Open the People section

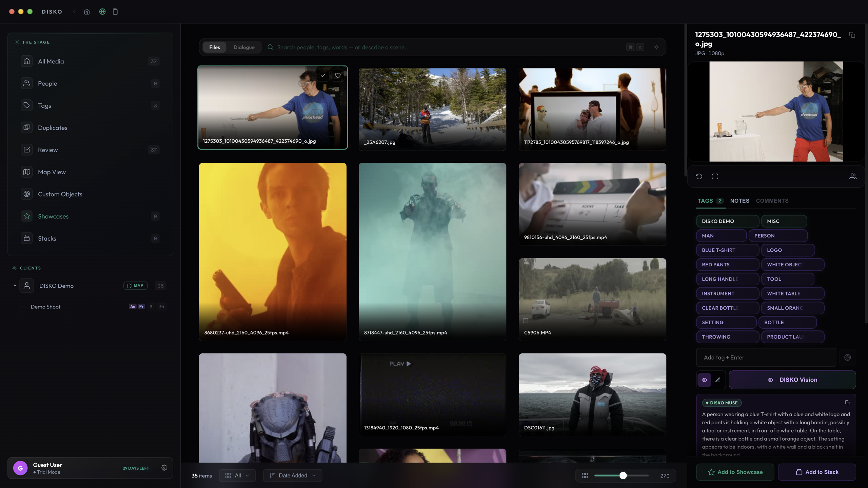90,83
